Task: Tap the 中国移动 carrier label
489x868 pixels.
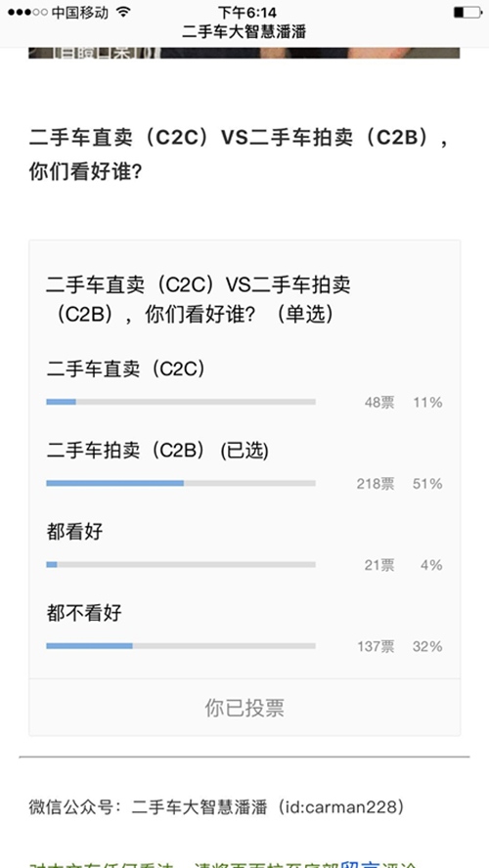Action: pos(80,12)
